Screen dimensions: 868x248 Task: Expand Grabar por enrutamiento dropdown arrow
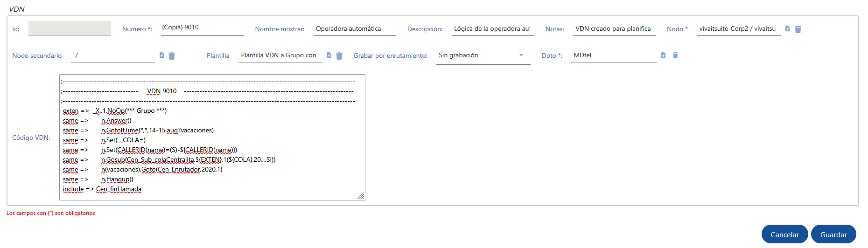(521, 55)
